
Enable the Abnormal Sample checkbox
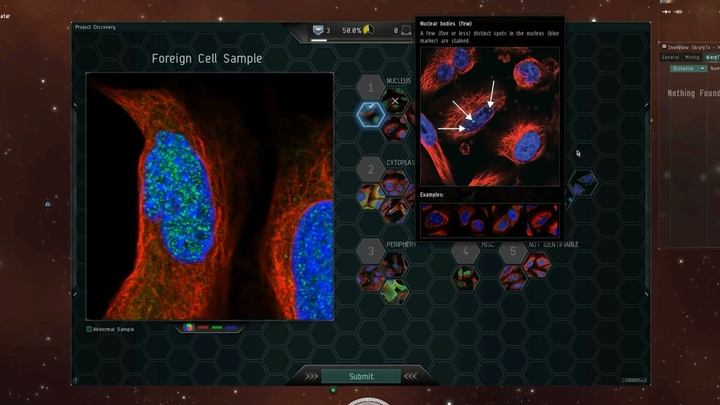(x=89, y=328)
